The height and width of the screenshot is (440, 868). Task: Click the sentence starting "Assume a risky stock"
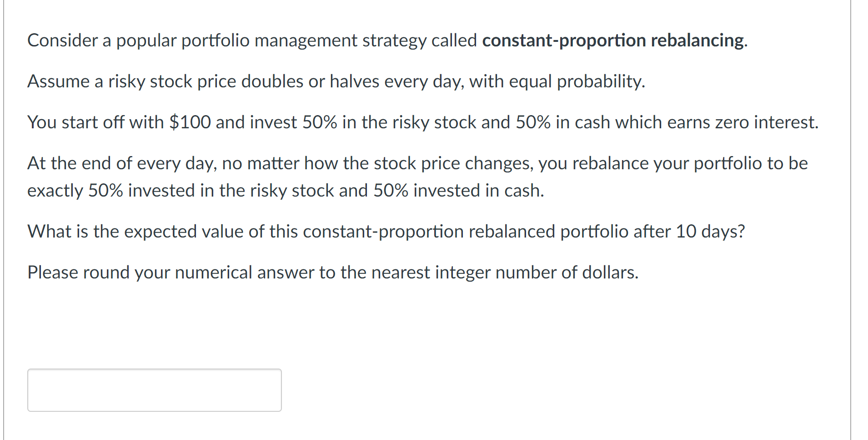[x=336, y=81]
